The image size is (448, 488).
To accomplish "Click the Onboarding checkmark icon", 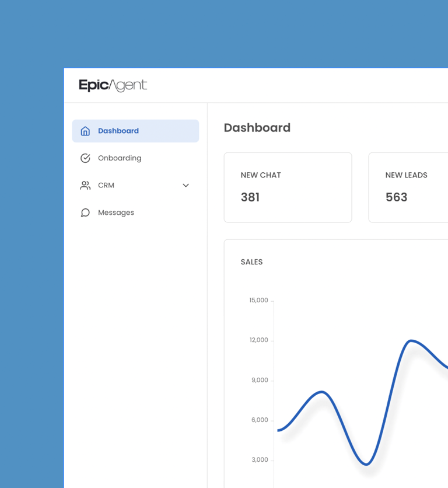I will coord(85,158).
